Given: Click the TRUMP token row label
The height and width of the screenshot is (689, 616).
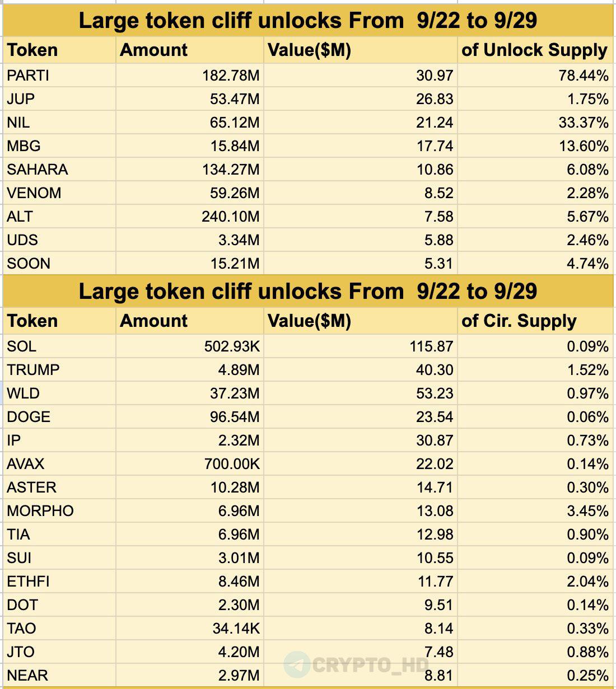Looking at the screenshot, I should (59, 369).
